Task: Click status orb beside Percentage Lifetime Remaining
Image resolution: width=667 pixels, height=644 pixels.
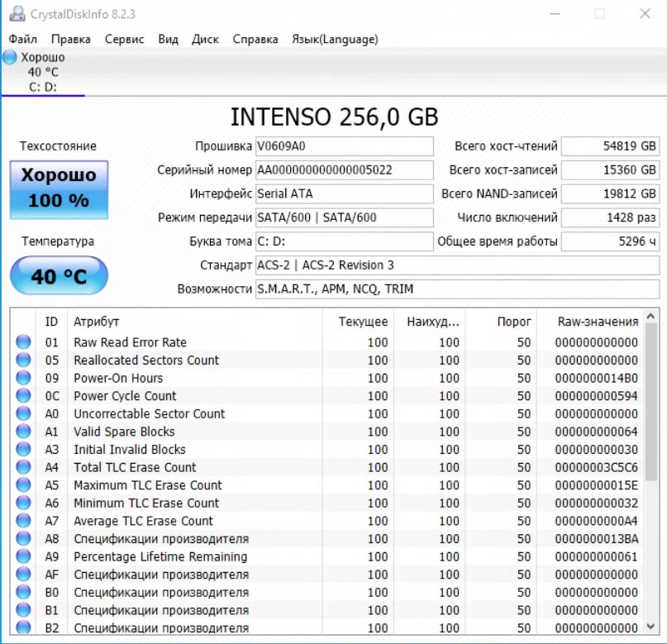Action: pyautogui.click(x=23, y=557)
